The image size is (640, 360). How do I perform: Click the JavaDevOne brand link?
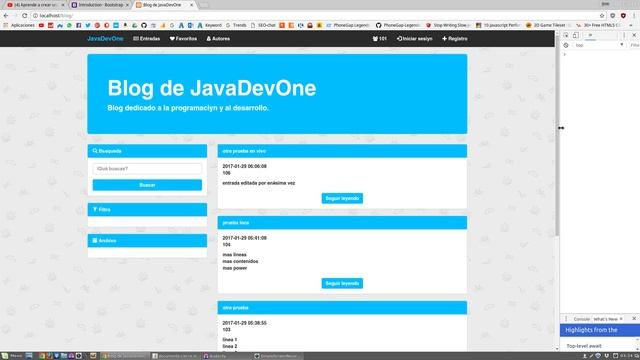(x=105, y=39)
